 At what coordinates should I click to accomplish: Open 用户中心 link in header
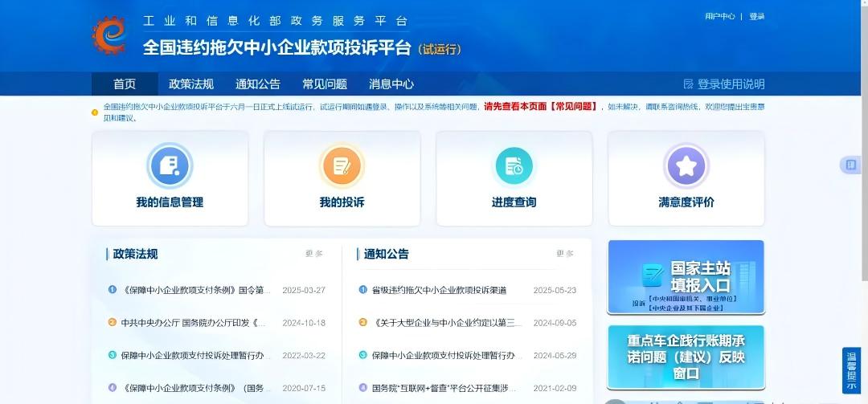click(x=719, y=16)
